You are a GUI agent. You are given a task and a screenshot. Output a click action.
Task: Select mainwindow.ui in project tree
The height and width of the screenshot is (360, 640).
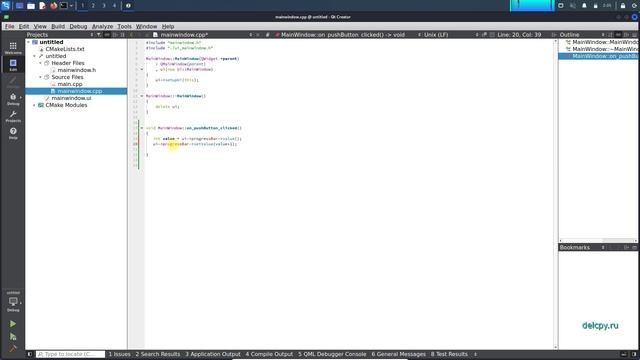pyautogui.click(x=71, y=98)
